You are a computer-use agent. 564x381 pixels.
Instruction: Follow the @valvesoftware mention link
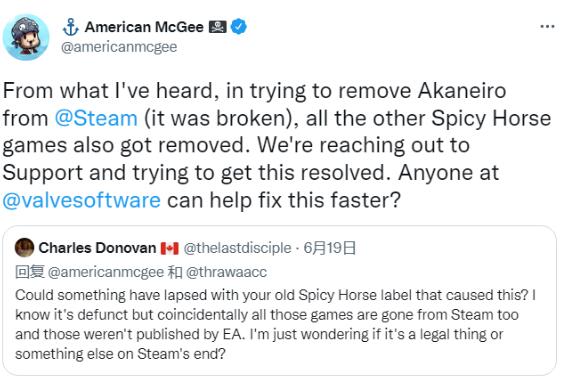(82, 200)
